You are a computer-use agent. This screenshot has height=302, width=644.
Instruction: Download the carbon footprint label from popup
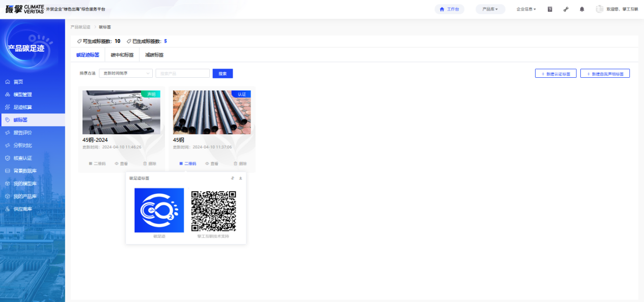coord(240,178)
